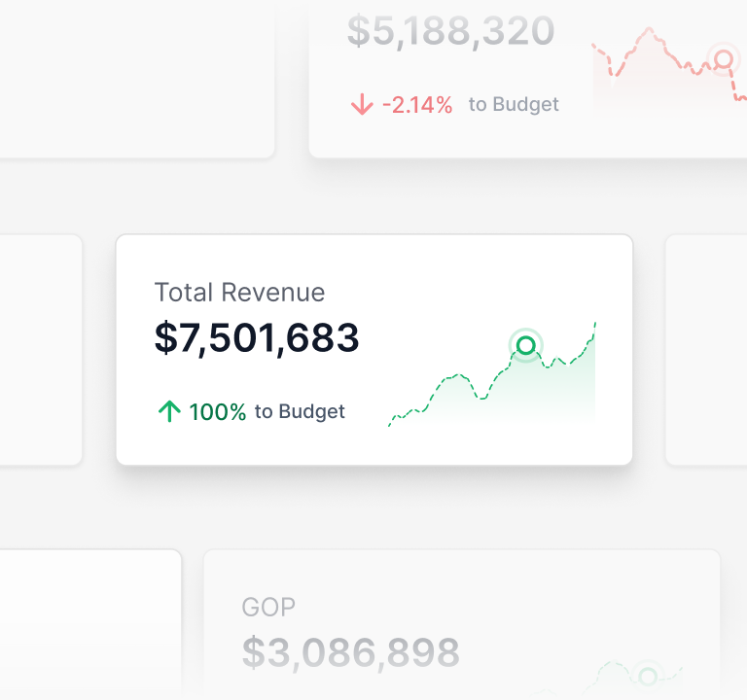Click the Total Revenue card title
Image resolution: width=747 pixels, height=700 pixels.
click(x=239, y=292)
